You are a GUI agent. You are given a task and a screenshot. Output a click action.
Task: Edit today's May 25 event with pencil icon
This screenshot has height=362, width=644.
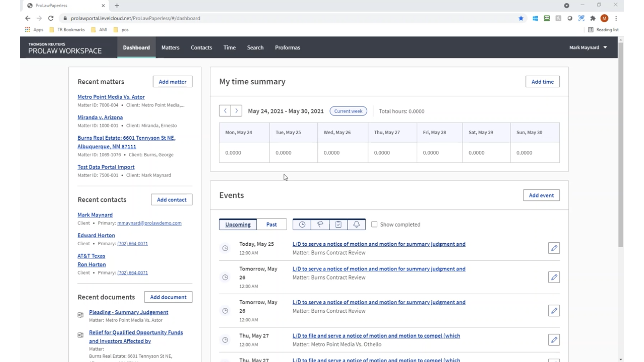554,248
